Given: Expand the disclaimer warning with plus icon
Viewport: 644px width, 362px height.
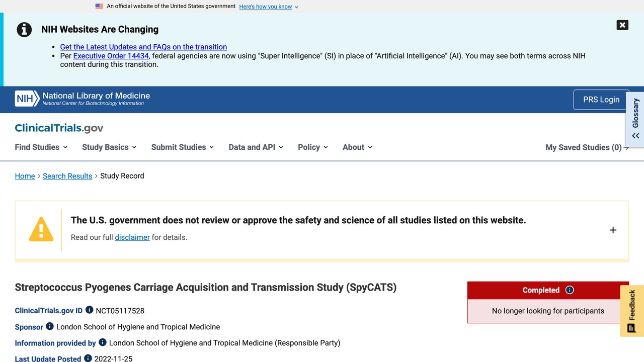Looking at the screenshot, I should pyautogui.click(x=613, y=230).
